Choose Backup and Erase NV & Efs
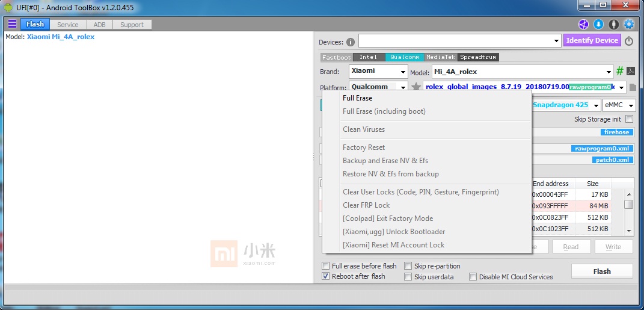 pos(427,161)
